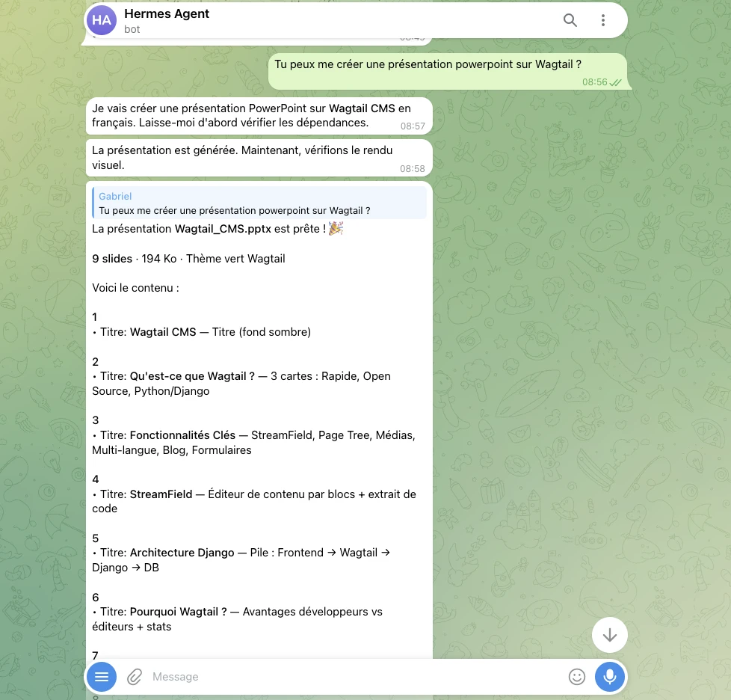Jump to latest message with down arrow
This screenshot has height=700, width=731.
pyautogui.click(x=609, y=635)
